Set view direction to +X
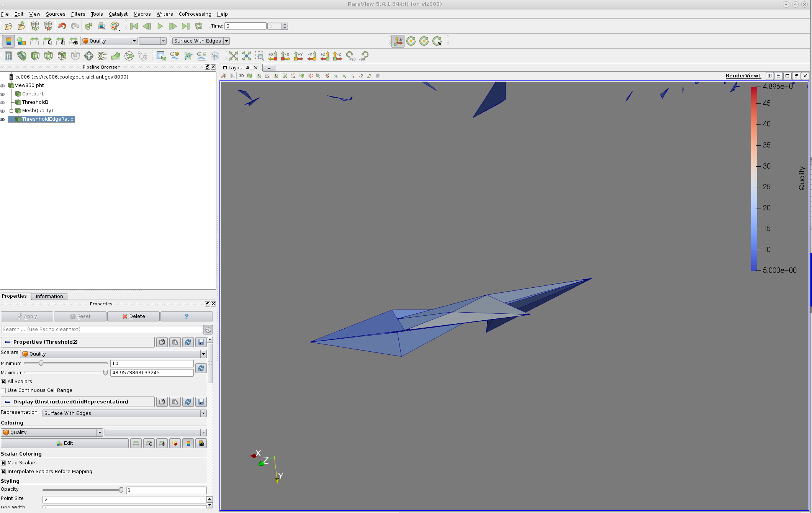 point(273,56)
